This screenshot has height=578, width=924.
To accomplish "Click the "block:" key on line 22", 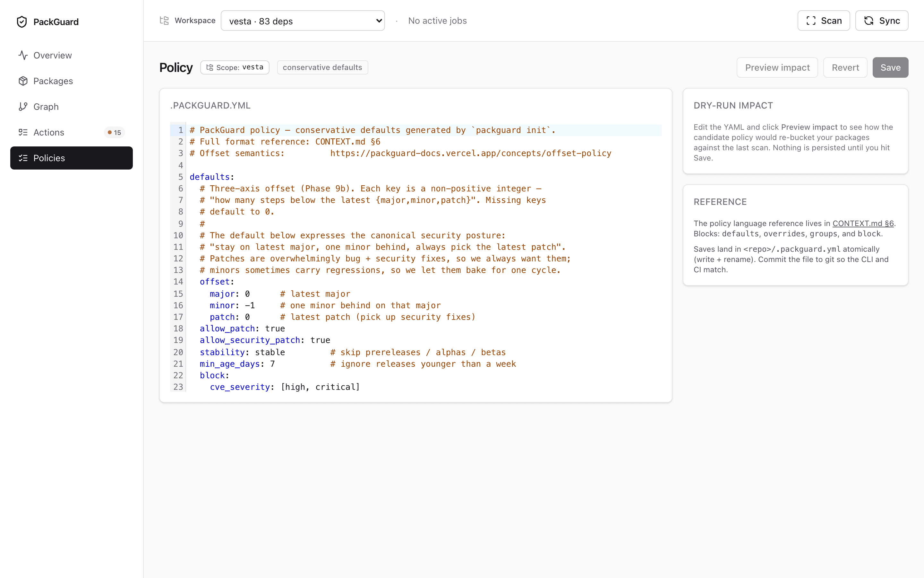I will [x=214, y=375].
